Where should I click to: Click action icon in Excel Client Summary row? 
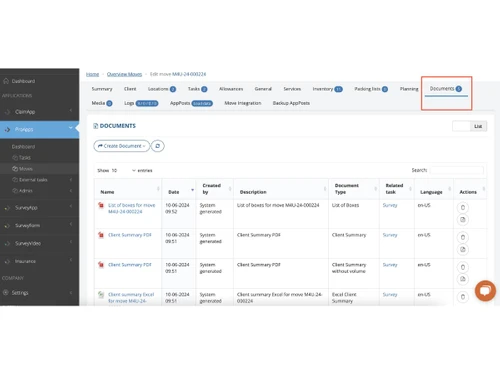click(x=463, y=297)
